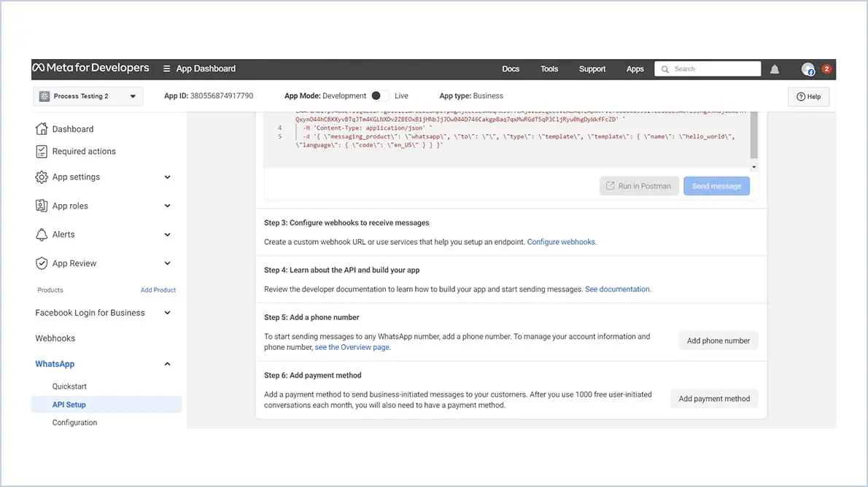Screen dimensions: 868x487
Task: Click the Add phone number button
Action: click(x=718, y=340)
